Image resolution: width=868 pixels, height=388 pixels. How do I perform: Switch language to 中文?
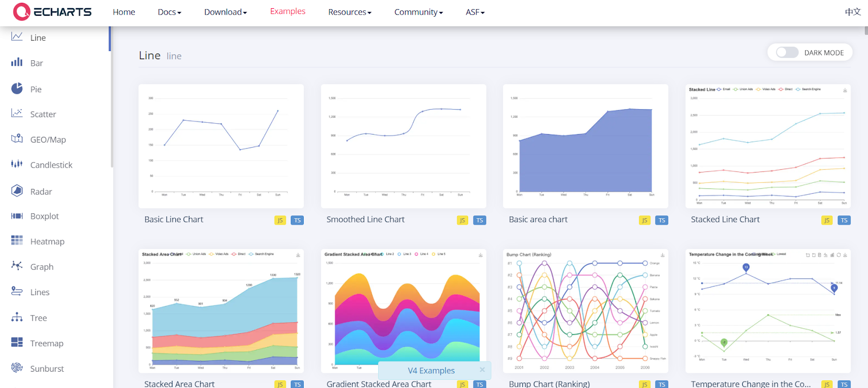pos(852,12)
